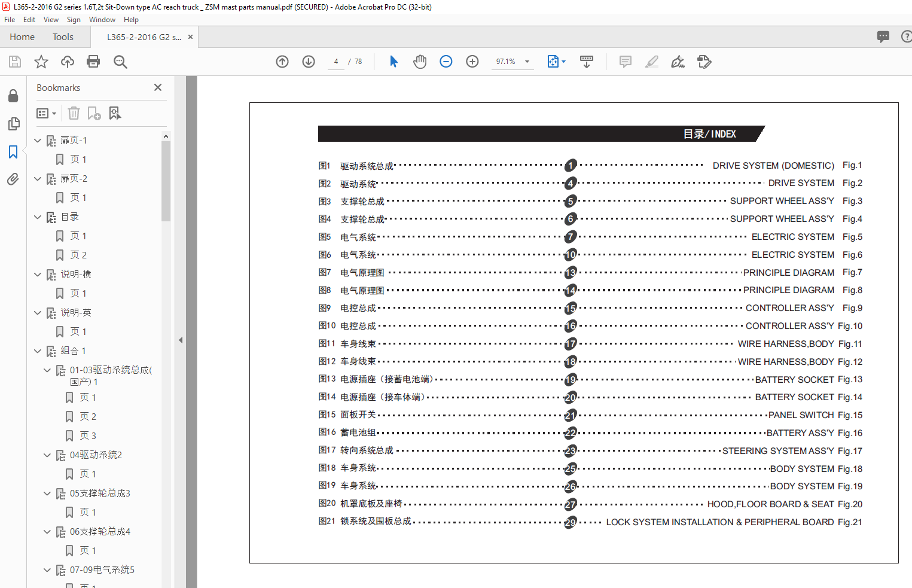
Task: Collapse the 说明-英 bookmark
Action: coord(38,313)
